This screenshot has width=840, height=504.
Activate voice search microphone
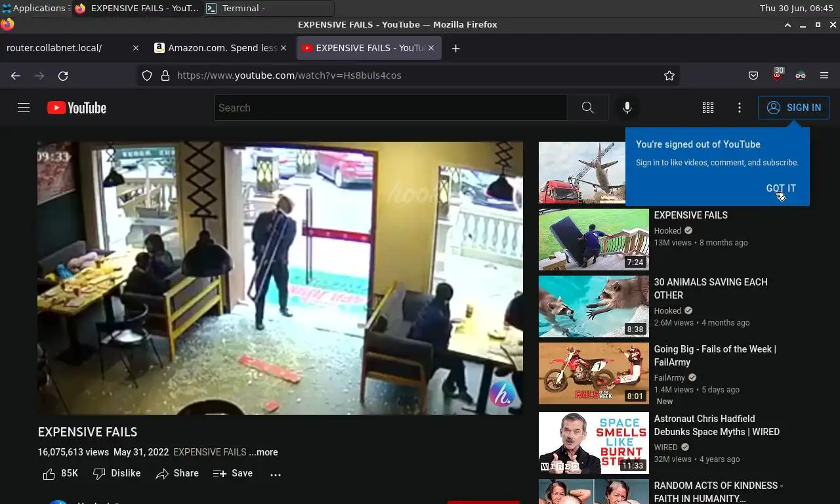point(627,108)
